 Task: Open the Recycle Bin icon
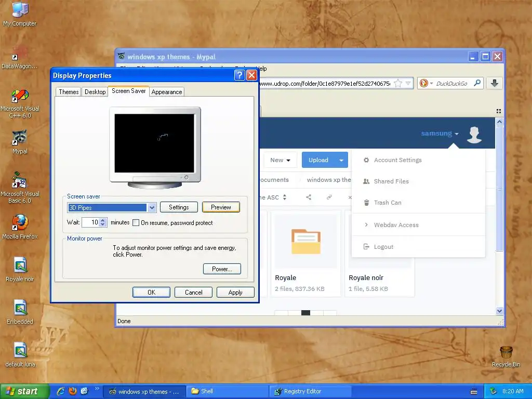pos(506,356)
